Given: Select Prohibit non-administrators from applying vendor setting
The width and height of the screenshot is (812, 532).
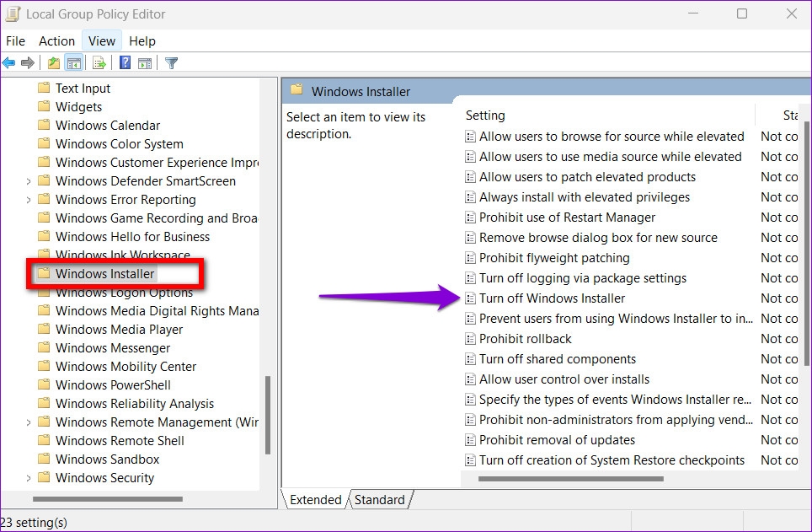Looking at the screenshot, I should pos(616,420).
